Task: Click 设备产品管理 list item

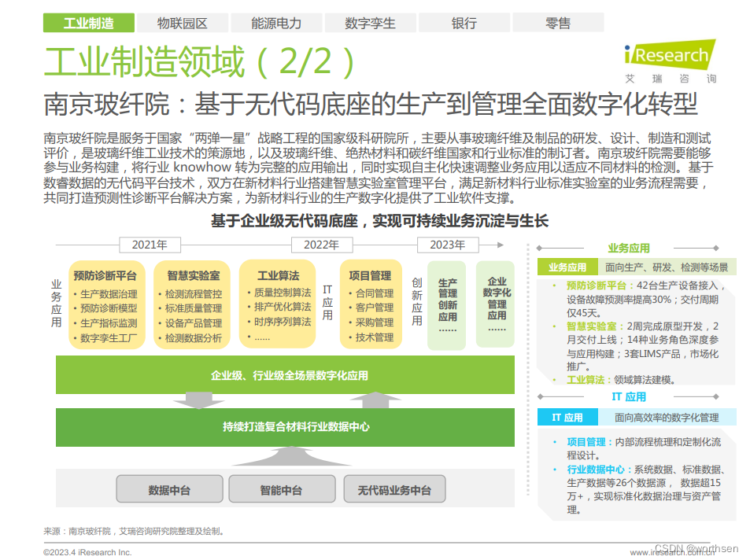Action: (194, 323)
